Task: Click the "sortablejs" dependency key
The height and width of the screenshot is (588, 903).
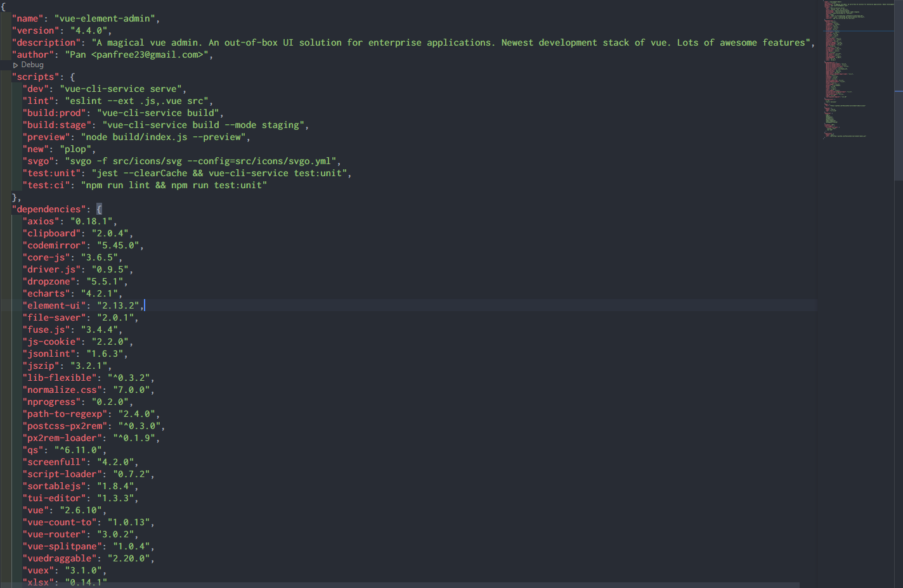Action: 55,486
